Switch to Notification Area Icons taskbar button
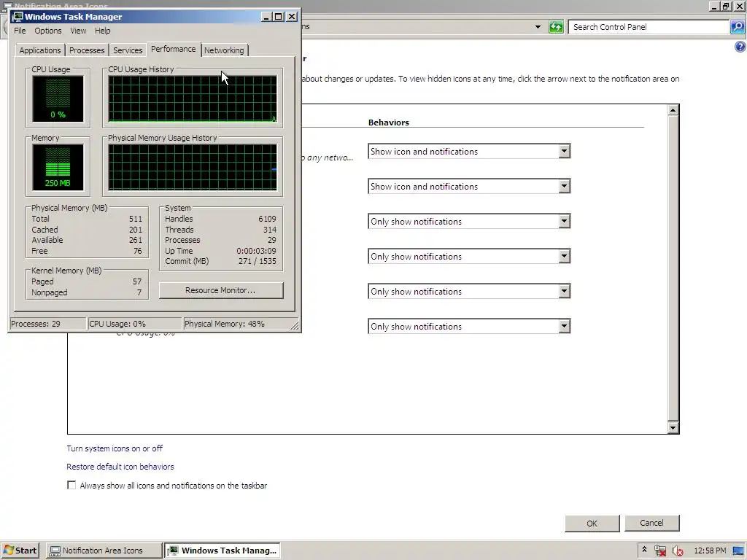 click(104, 551)
